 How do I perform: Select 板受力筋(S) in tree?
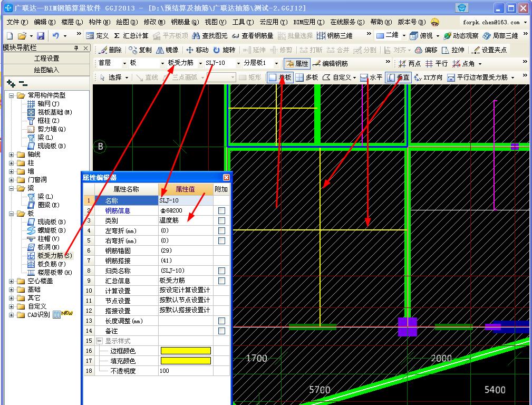tap(54, 256)
